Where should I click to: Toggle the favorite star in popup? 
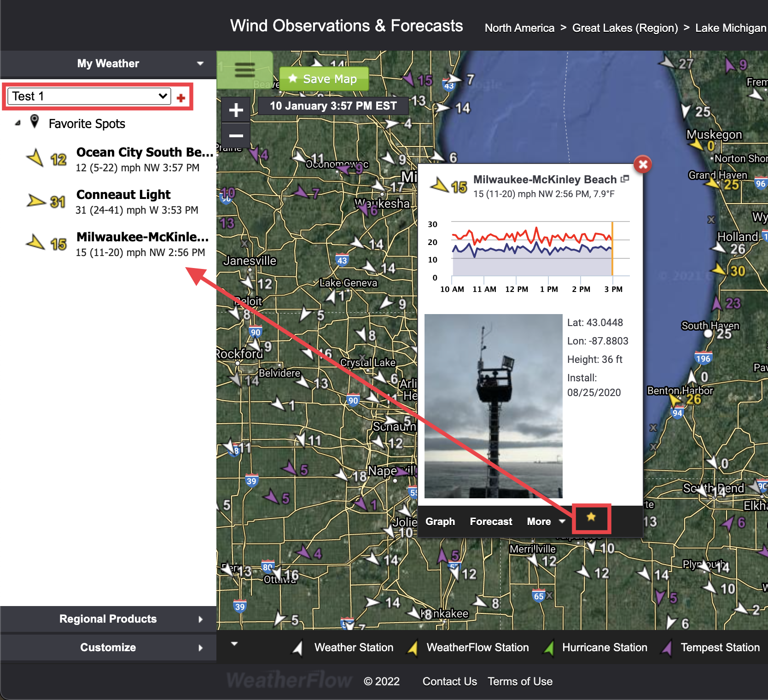click(x=591, y=517)
